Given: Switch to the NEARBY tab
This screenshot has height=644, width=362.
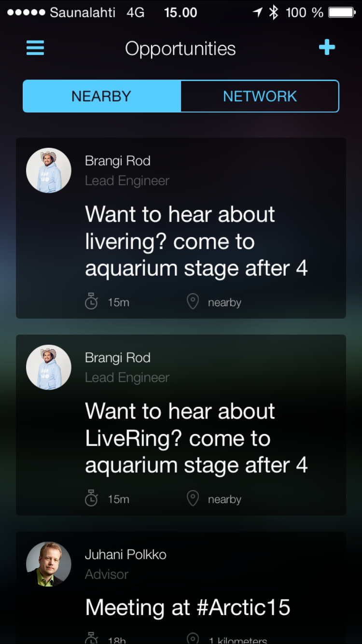Looking at the screenshot, I should click(102, 96).
